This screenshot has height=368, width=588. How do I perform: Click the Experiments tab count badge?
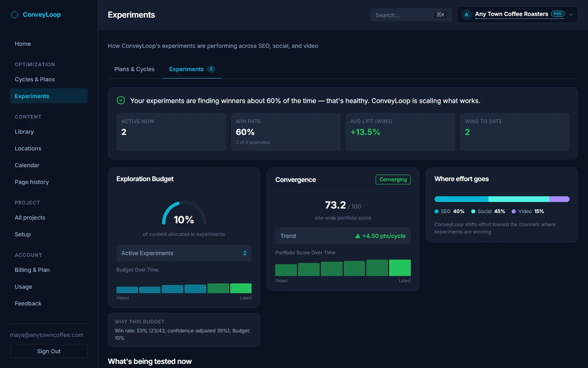[211, 69]
